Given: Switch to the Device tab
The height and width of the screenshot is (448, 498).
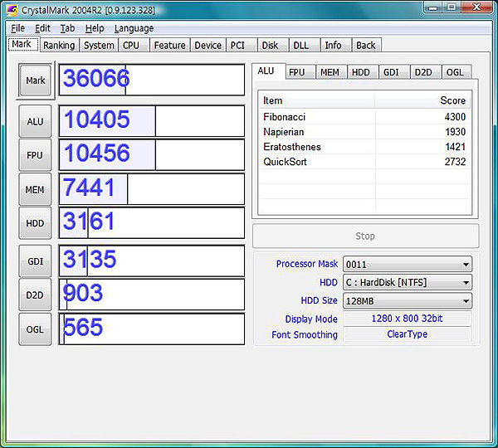Looking at the screenshot, I should click(207, 45).
